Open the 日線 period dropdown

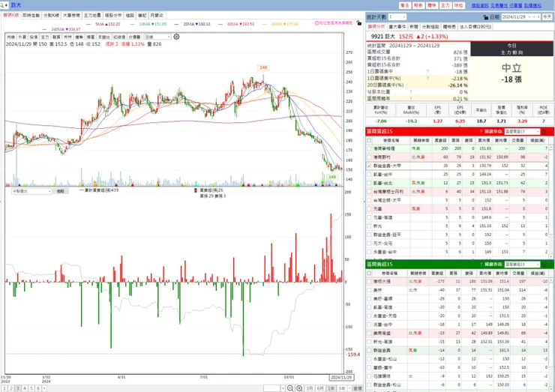click(x=169, y=37)
